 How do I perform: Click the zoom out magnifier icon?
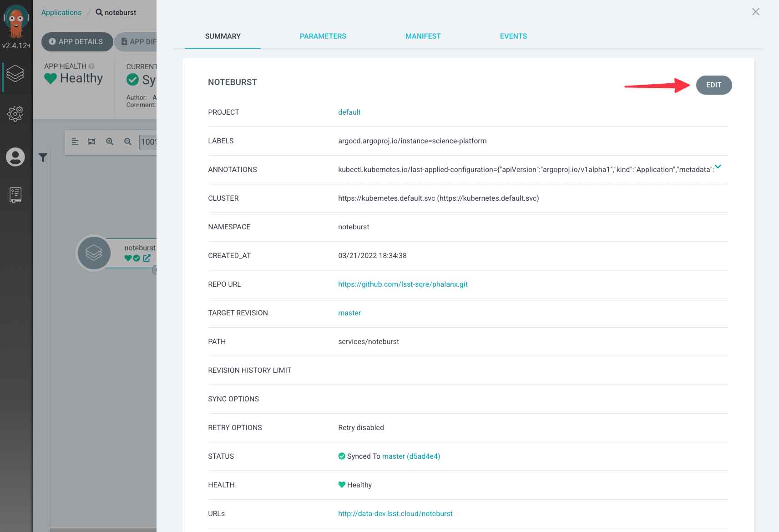point(128,142)
